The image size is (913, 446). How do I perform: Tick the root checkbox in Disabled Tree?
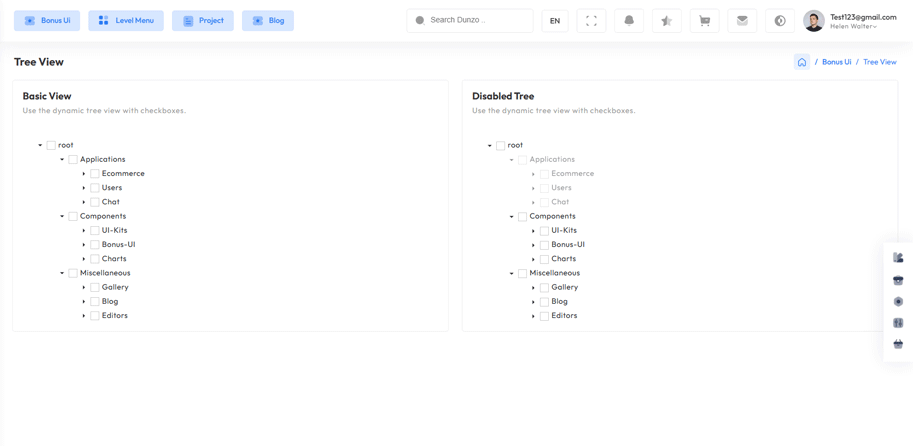501,146
